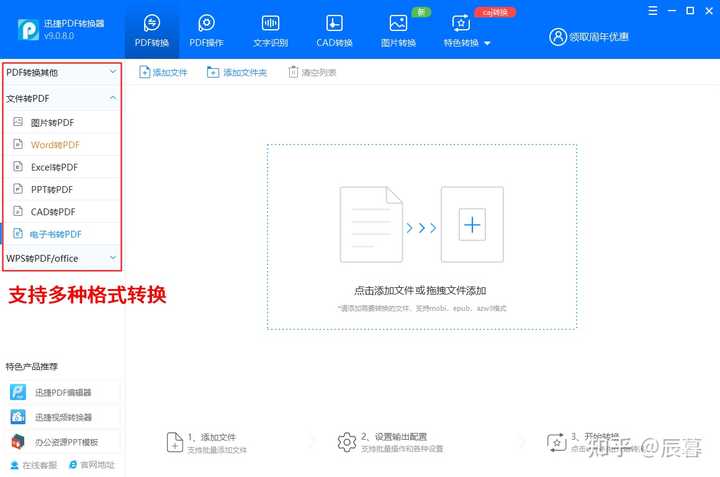Click the 办公资源PPT模板 product icon
720x477 pixels.
(x=18, y=442)
